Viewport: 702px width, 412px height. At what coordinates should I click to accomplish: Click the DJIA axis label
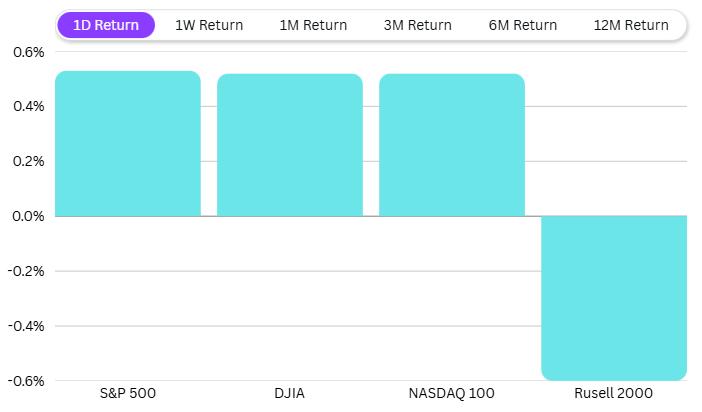(290, 393)
